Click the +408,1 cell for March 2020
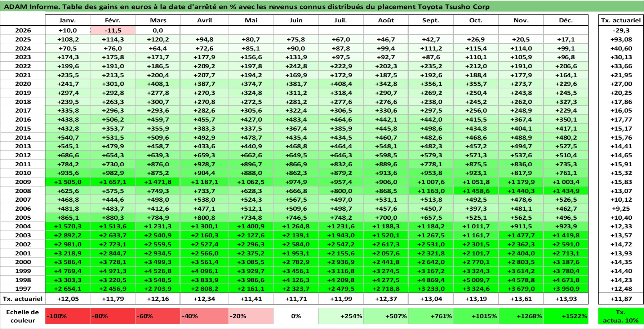644x329 pixels. pos(158,84)
